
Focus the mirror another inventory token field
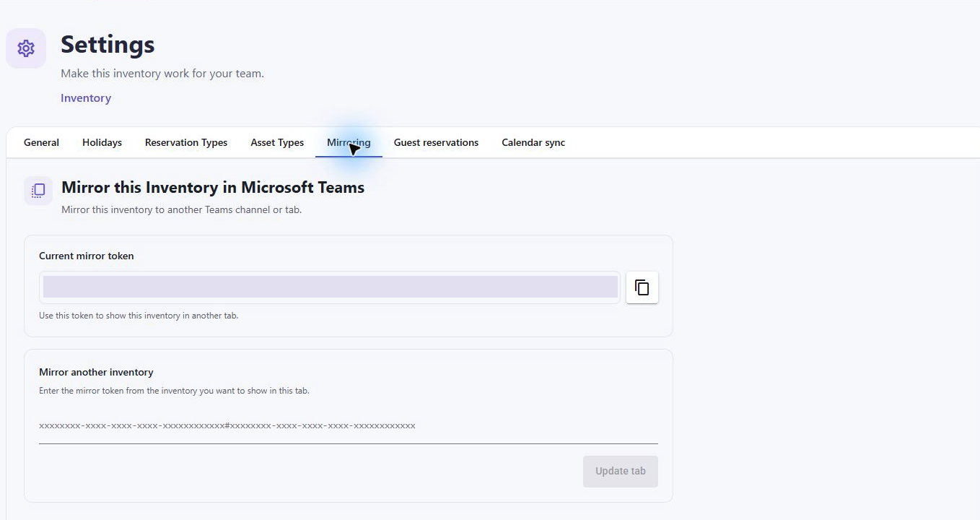(349, 426)
